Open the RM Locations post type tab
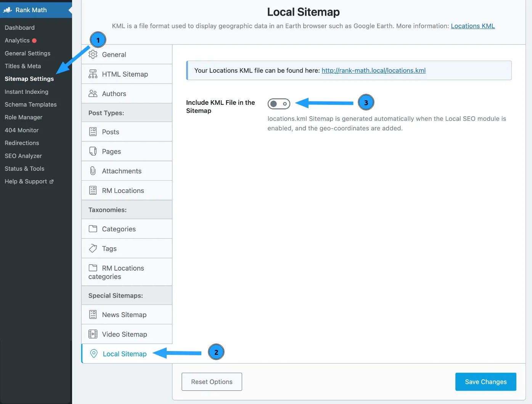The height and width of the screenshot is (404, 532). pyautogui.click(x=127, y=190)
